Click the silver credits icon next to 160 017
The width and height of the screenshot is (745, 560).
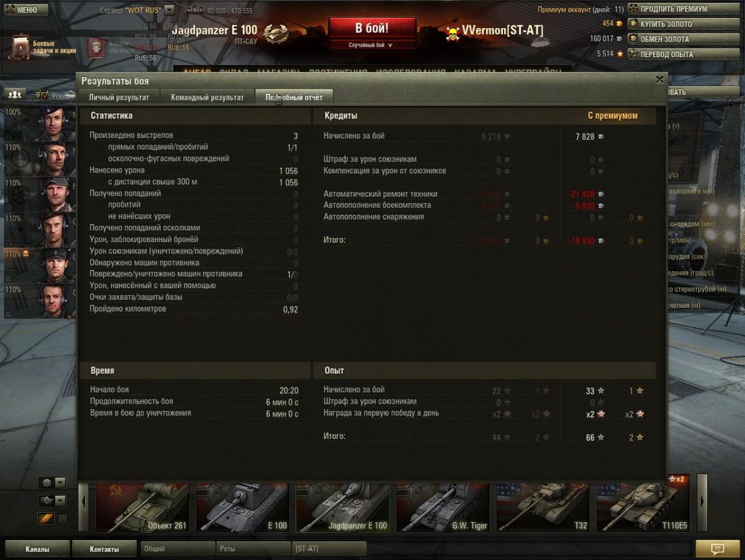pos(620,38)
